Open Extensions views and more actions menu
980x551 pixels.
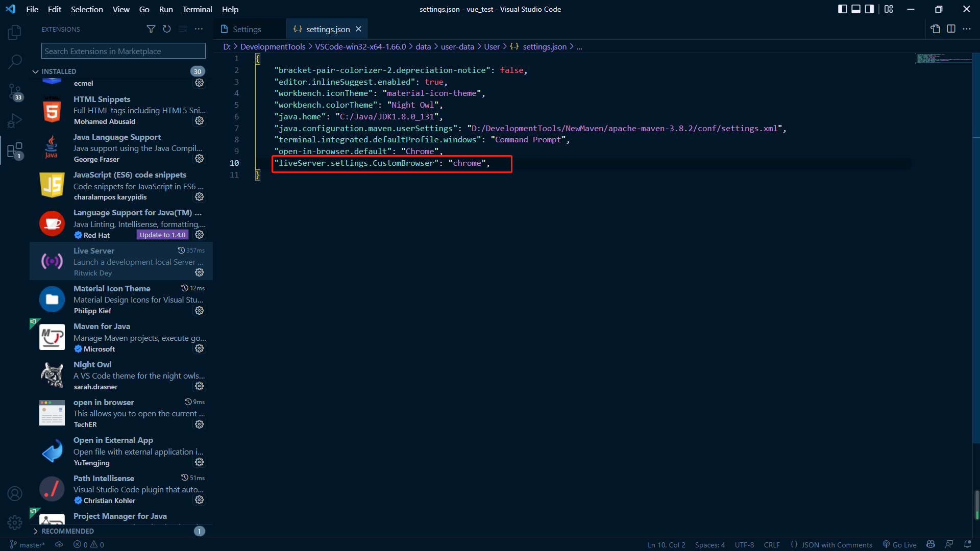click(199, 29)
